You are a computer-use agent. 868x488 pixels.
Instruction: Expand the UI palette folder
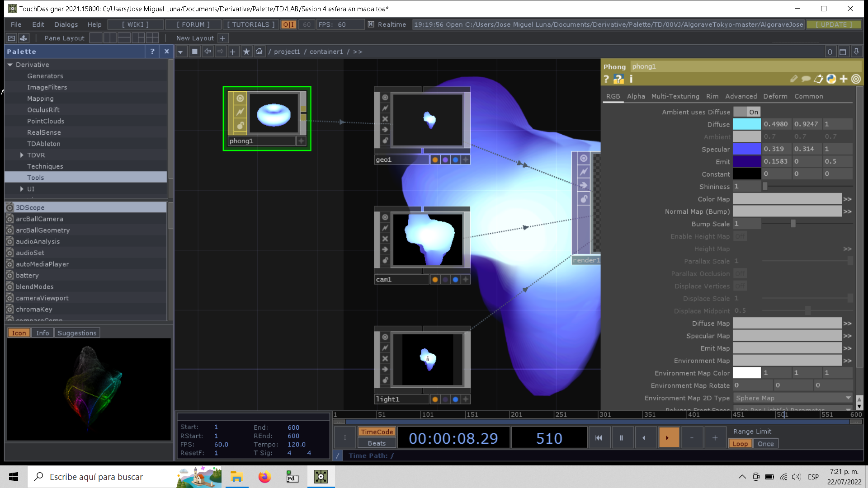(x=21, y=189)
